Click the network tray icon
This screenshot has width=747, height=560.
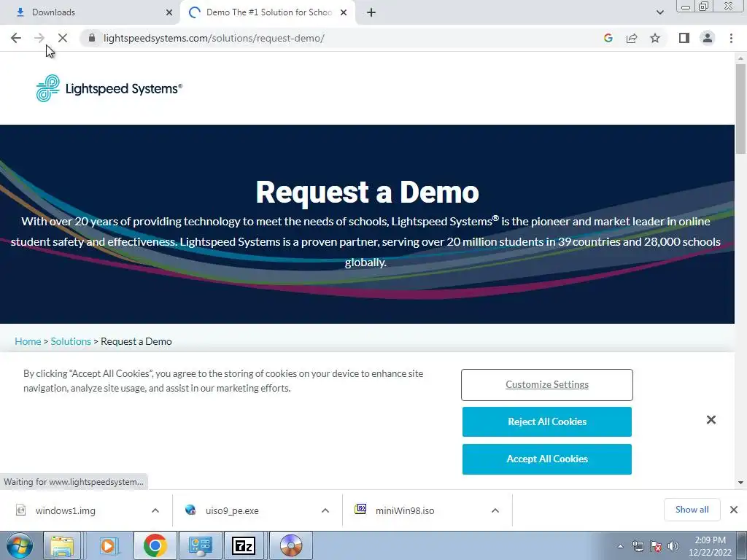[638, 546]
